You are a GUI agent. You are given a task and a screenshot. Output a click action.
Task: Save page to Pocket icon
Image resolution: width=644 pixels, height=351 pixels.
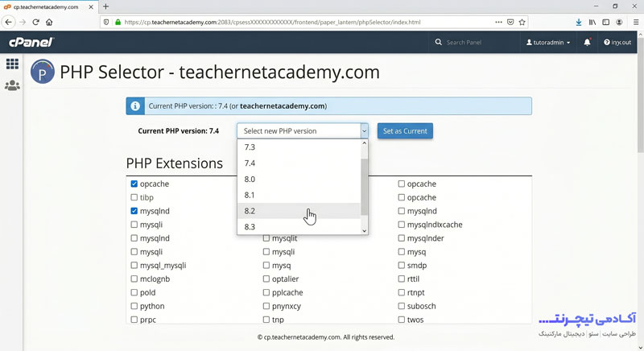click(x=510, y=23)
